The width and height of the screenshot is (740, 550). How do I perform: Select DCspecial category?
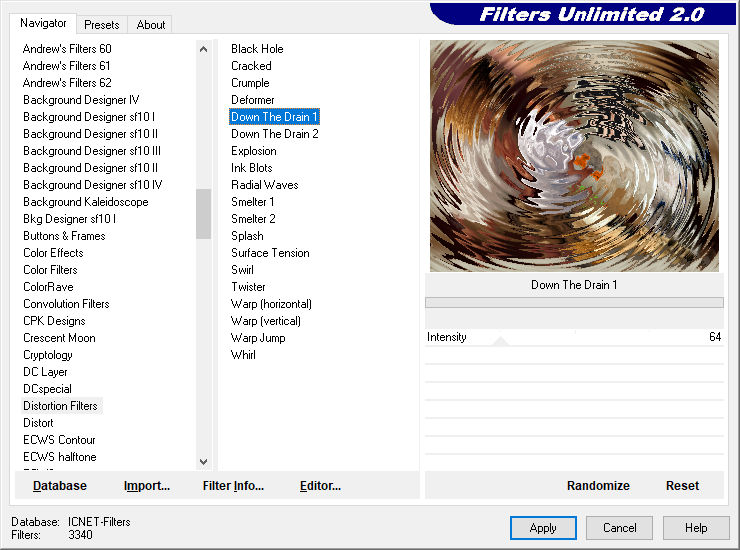point(47,389)
